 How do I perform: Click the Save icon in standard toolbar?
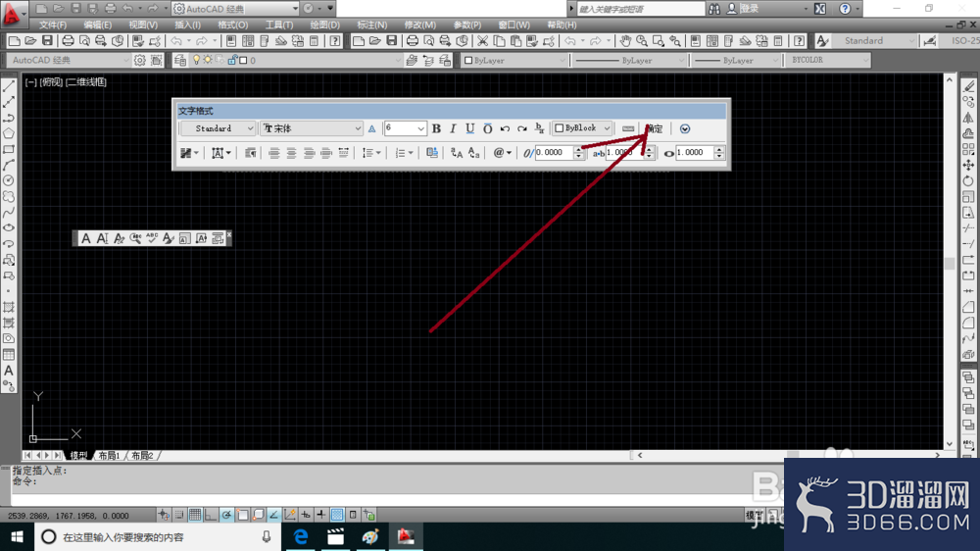pos(47,41)
